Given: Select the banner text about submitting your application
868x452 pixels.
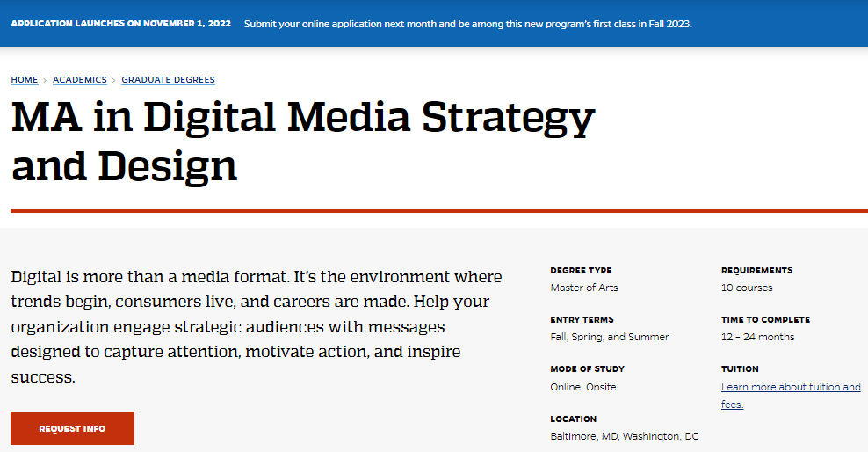Looking at the screenshot, I should [467, 24].
